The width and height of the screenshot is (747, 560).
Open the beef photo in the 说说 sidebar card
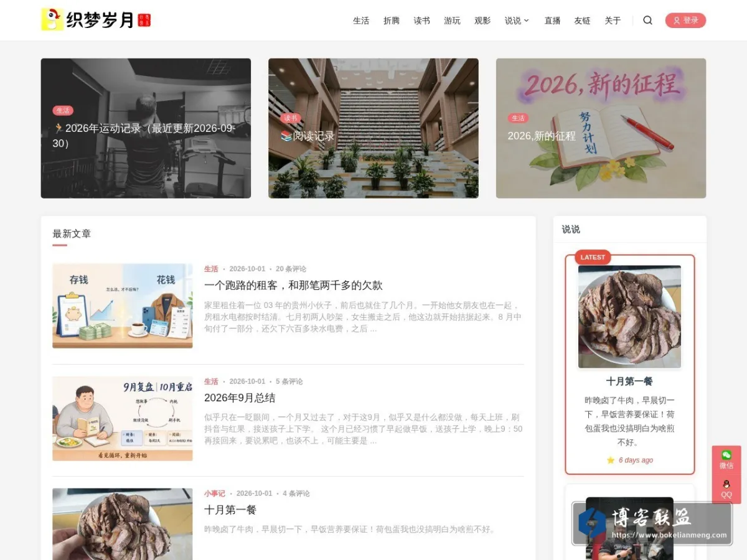tap(629, 317)
